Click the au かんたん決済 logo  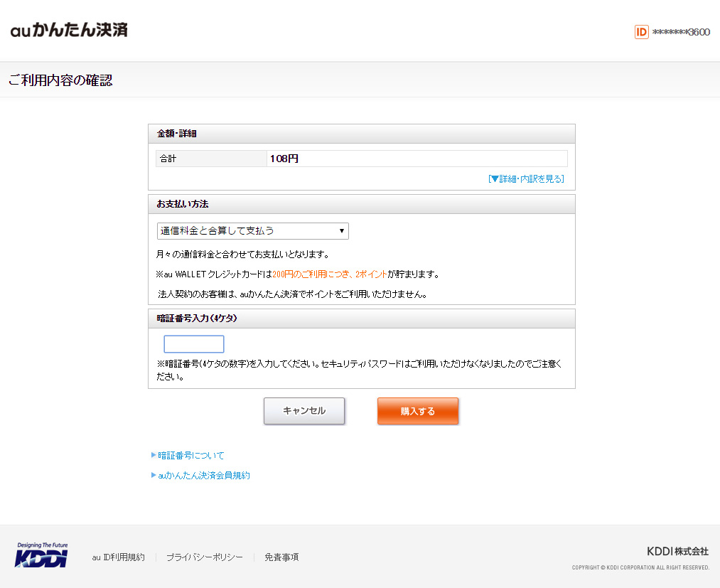pyautogui.click(x=69, y=30)
